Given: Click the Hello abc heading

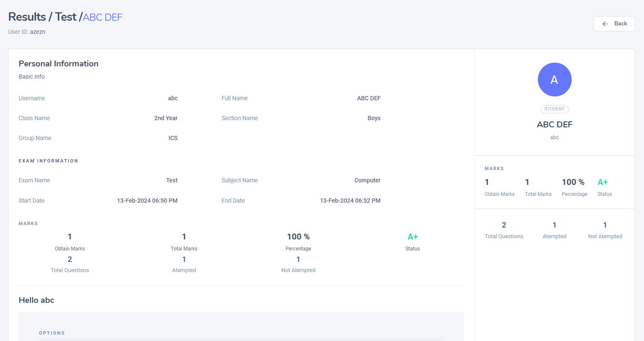Looking at the screenshot, I should (36, 300).
